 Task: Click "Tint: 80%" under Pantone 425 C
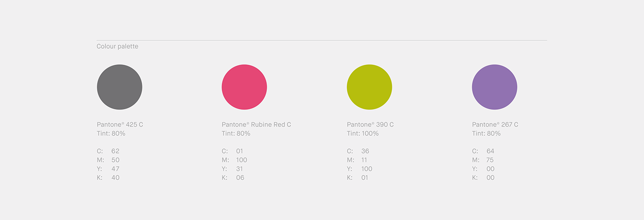[111, 134]
